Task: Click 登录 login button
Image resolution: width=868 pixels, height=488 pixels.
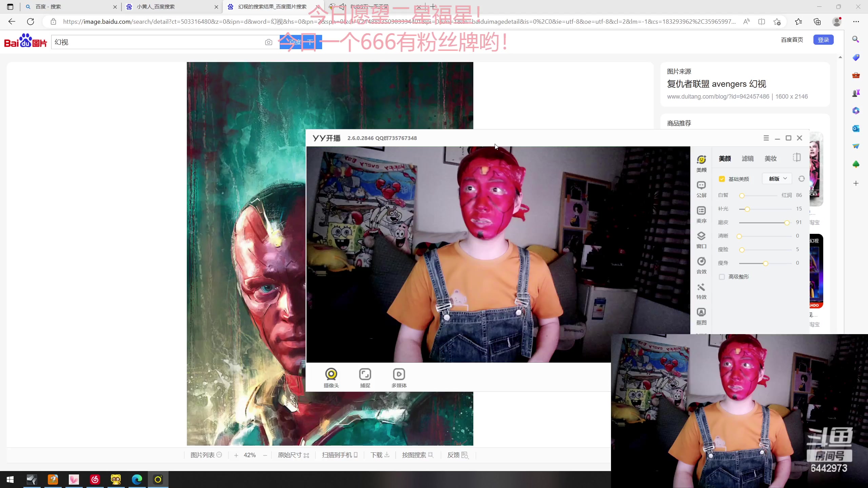Action: coord(823,40)
